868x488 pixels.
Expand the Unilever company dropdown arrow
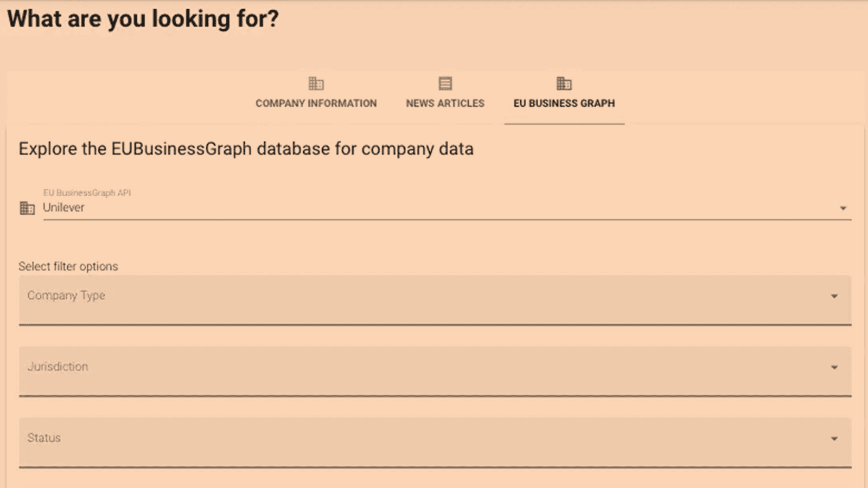[843, 208]
